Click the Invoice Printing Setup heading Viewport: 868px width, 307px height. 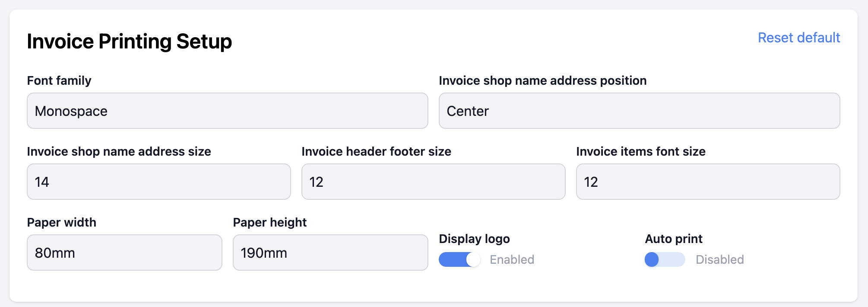pyautogui.click(x=129, y=42)
